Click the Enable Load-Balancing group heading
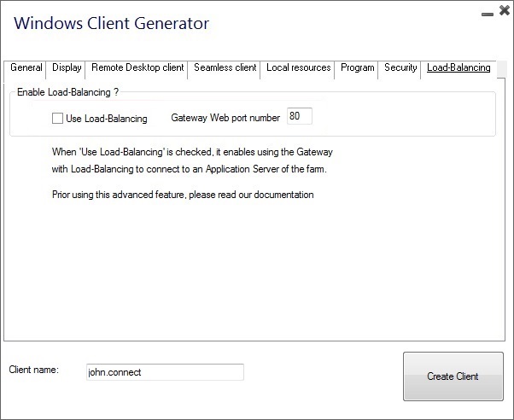 pos(67,91)
